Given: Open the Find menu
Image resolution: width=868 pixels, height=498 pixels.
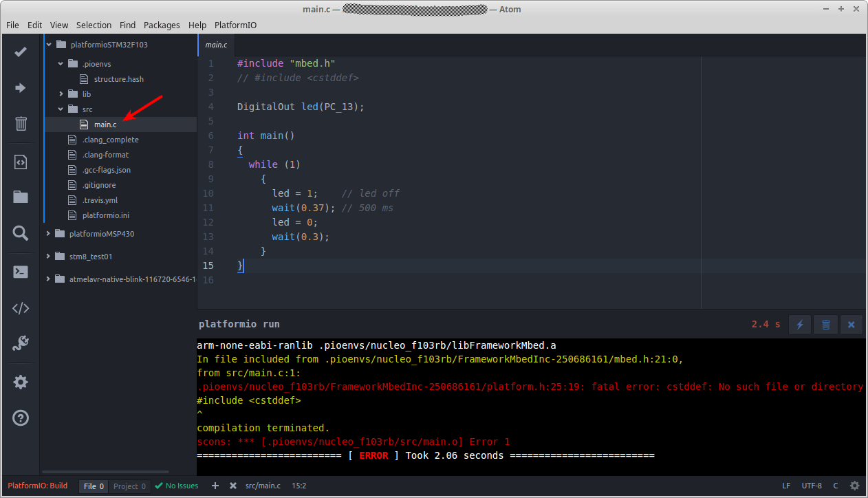Looking at the screenshot, I should tap(127, 25).
